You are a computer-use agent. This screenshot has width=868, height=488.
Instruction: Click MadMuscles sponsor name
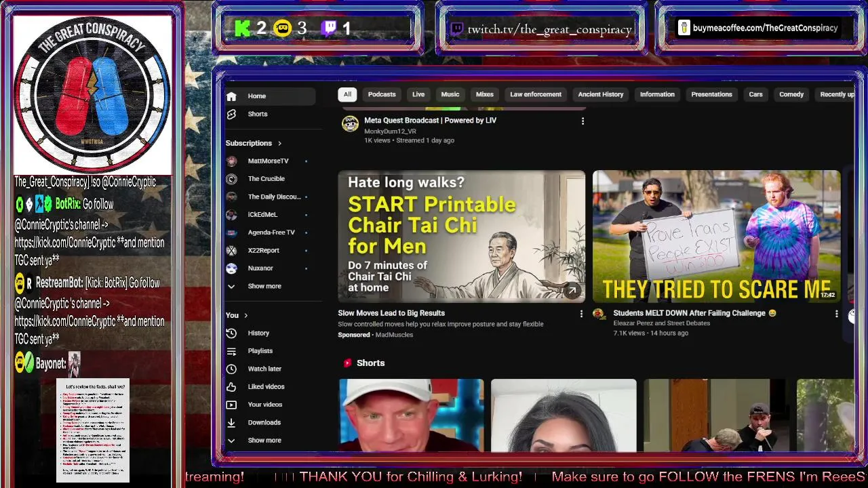tap(394, 335)
